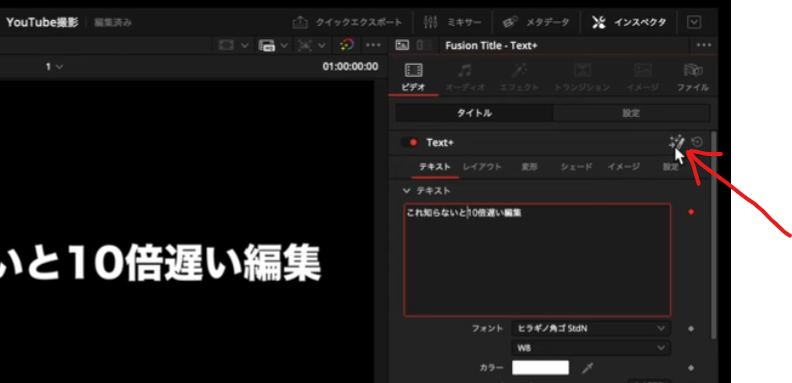Open the メタデータ (Metadata) panel
This screenshot has width=792, height=383.
(536, 22)
